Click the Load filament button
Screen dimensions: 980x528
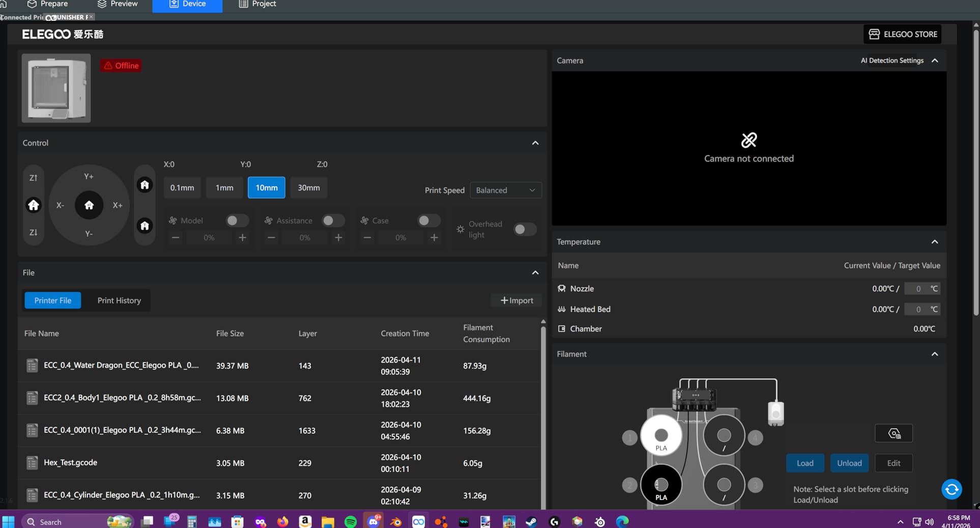[x=805, y=463]
